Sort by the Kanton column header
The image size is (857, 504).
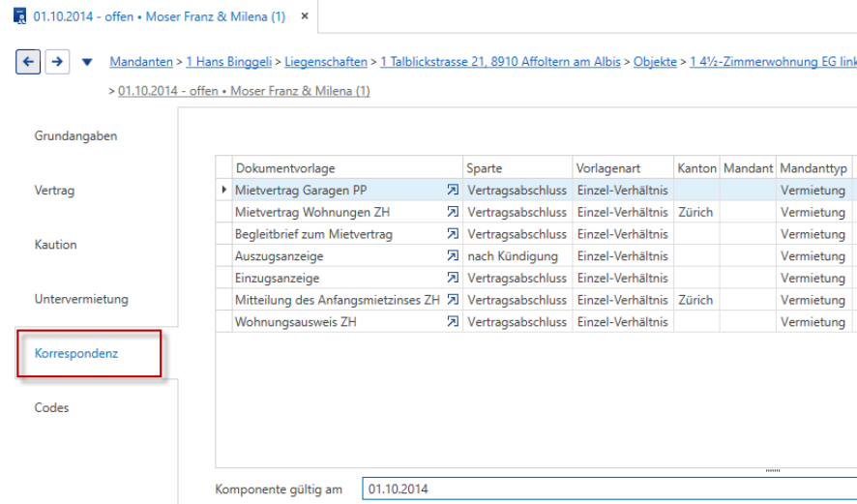(696, 167)
